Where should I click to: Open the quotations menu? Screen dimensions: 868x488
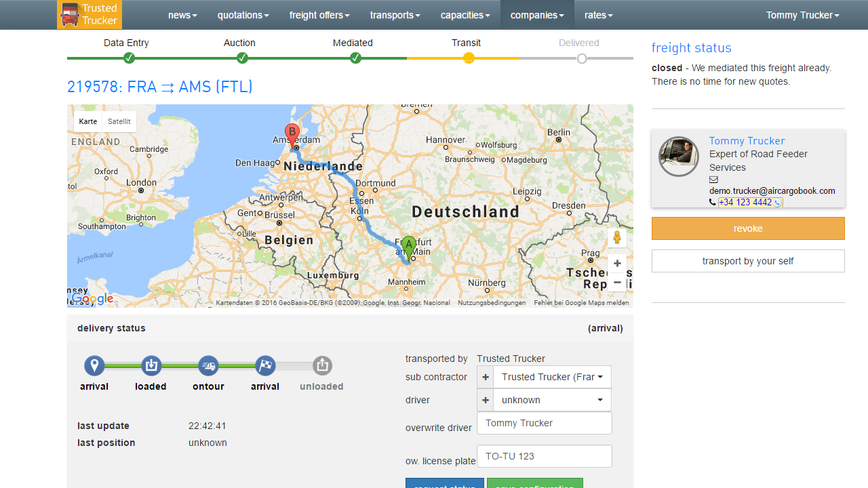tap(243, 15)
